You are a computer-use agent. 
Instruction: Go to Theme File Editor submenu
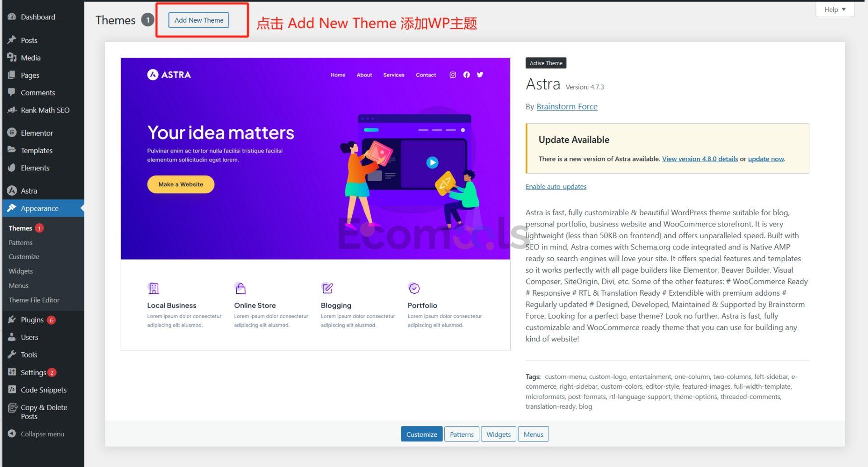(34, 300)
